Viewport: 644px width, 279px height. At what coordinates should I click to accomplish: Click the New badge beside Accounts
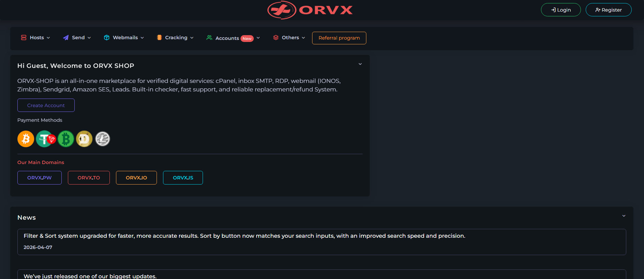point(247,39)
